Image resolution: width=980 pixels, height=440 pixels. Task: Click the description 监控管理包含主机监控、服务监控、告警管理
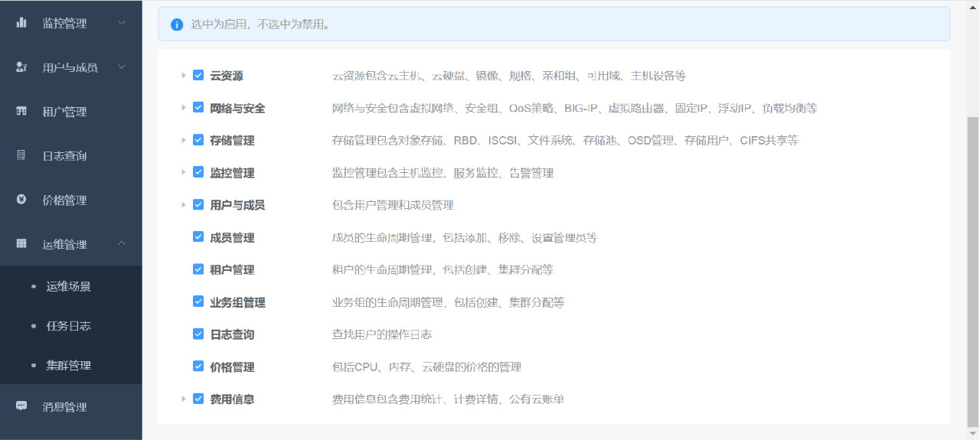(x=443, y=173)
